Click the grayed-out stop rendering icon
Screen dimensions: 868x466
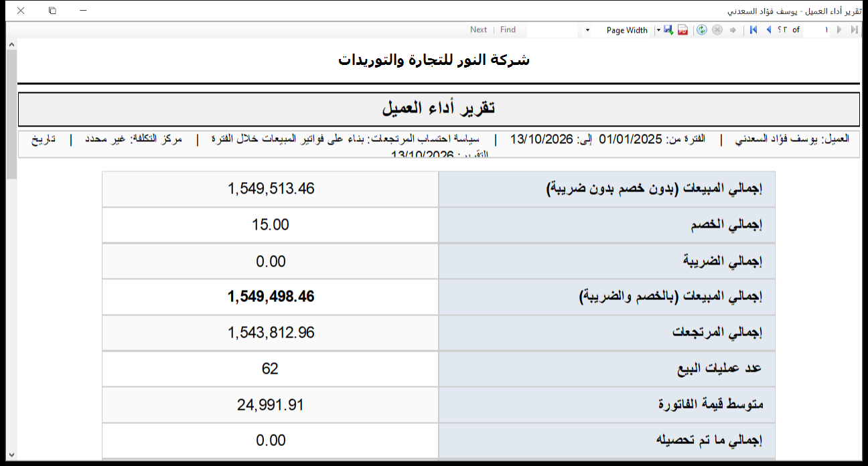pos(717,30)
